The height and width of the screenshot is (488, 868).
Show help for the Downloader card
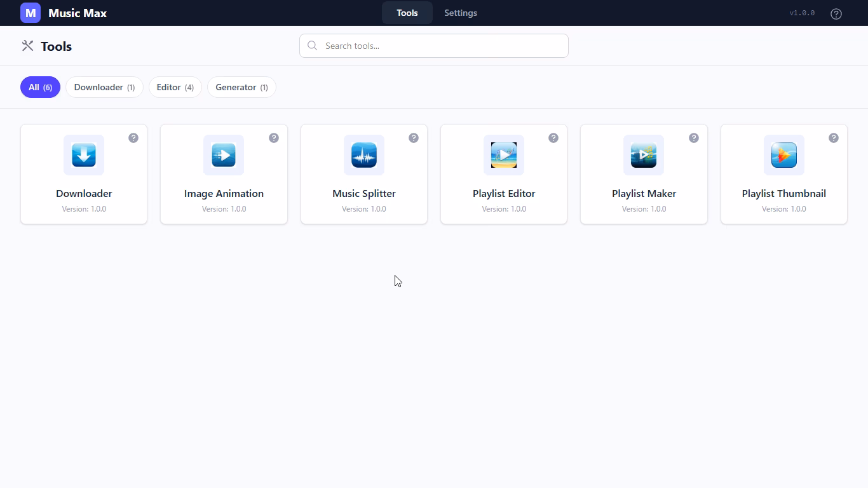pos(133,138)
